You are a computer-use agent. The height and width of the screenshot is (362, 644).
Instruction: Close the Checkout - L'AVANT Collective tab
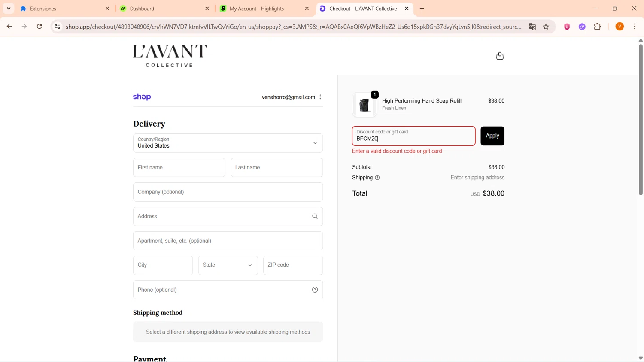coord(407,9)
